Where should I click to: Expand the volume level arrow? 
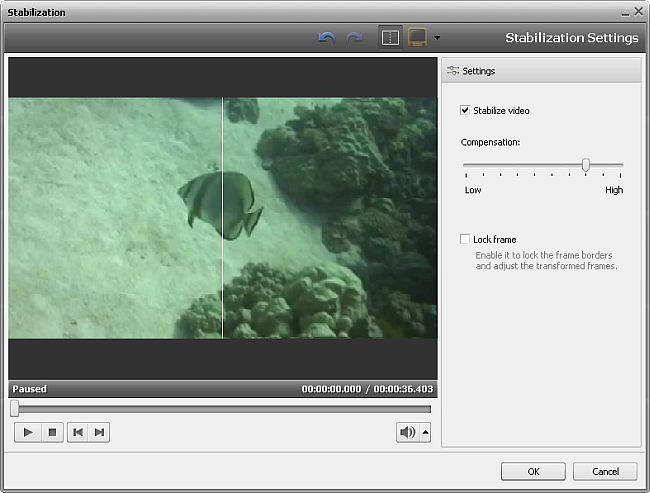tap(426, 432)
